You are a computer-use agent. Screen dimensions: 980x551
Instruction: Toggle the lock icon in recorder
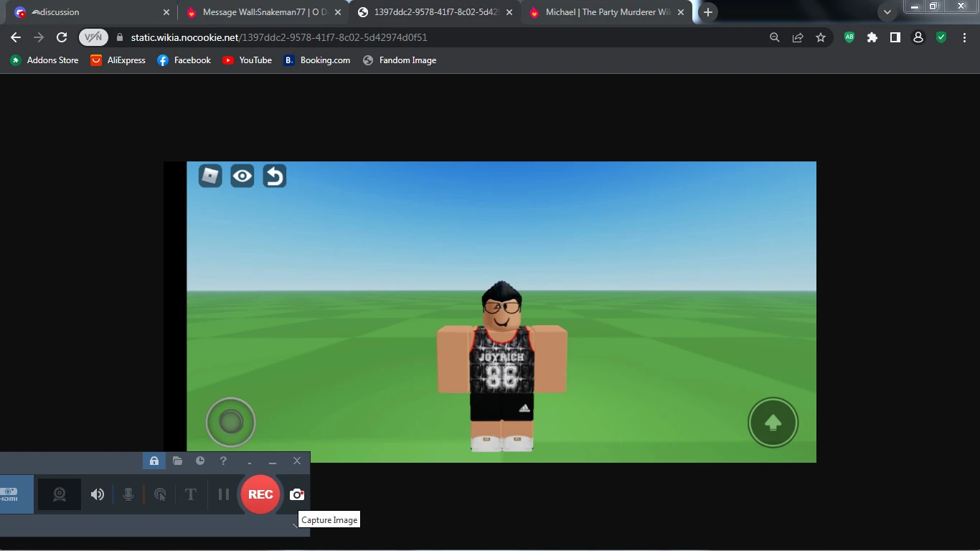(x=154, y=461)
